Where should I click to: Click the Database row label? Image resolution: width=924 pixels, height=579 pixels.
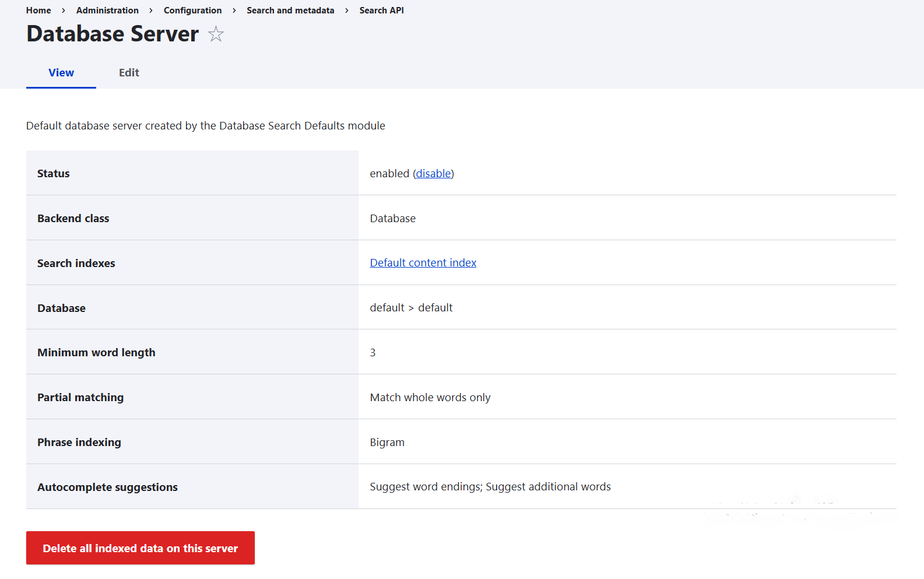tap(61, 308)
